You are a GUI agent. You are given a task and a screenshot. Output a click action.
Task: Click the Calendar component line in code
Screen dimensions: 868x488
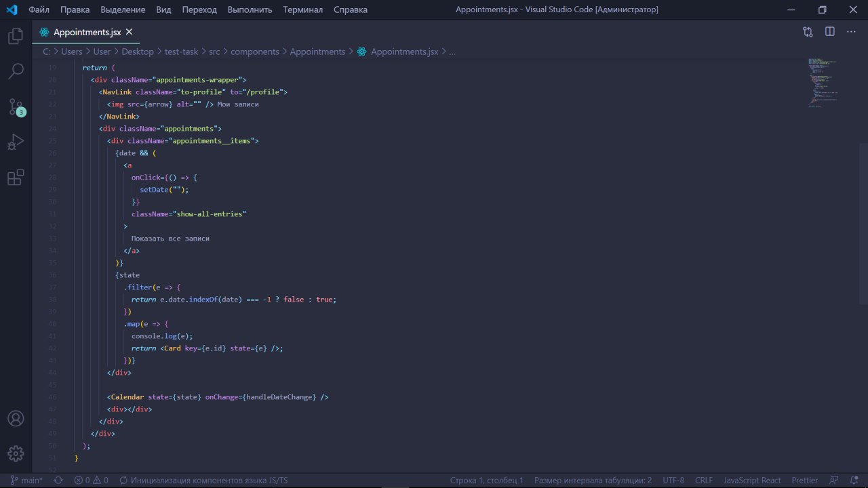(218, 397)
